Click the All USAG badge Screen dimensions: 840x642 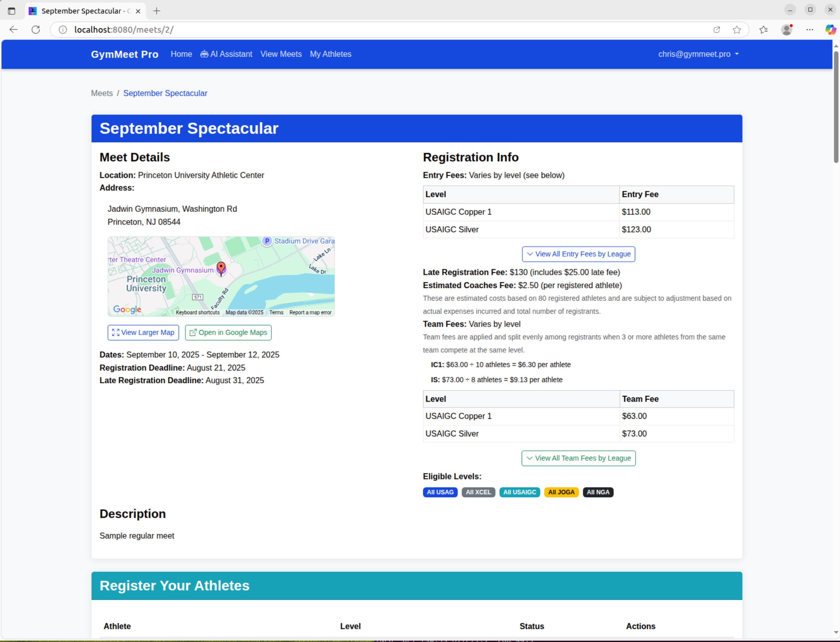pyautogui.click(x=440, y=492)
